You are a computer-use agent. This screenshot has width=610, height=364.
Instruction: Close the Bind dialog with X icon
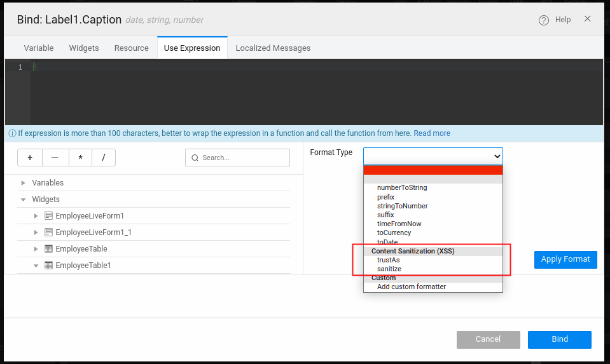[587, 19]
